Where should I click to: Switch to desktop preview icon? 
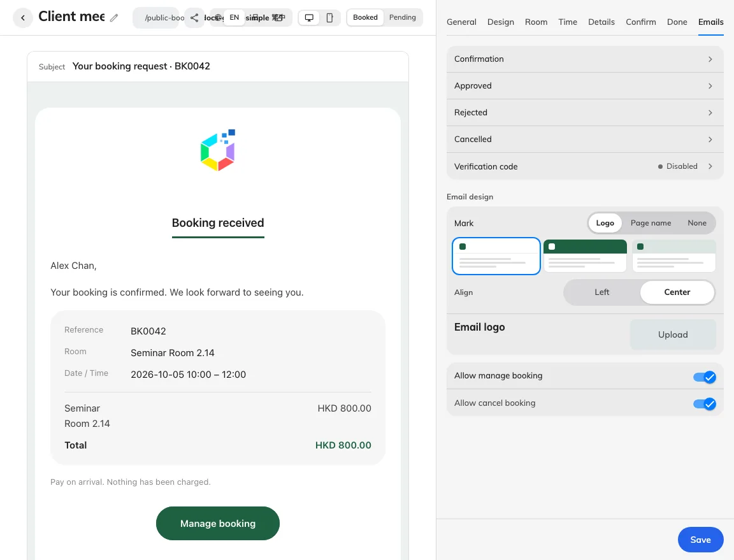point(309,18)
